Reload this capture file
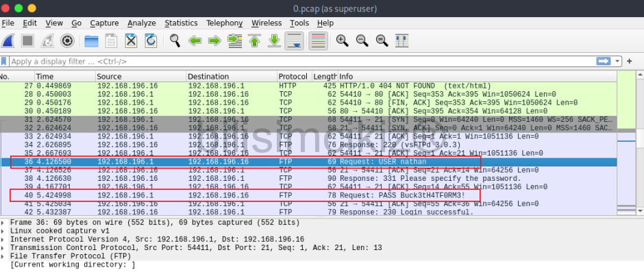The width and height of the screenshot is (644, 272). [151, 40]
